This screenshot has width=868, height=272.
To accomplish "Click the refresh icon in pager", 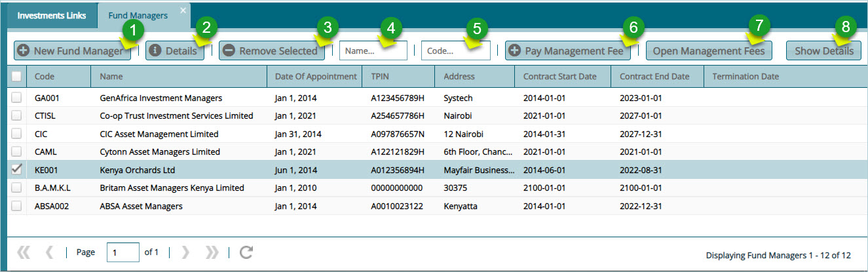I will [x=246, y=252].
